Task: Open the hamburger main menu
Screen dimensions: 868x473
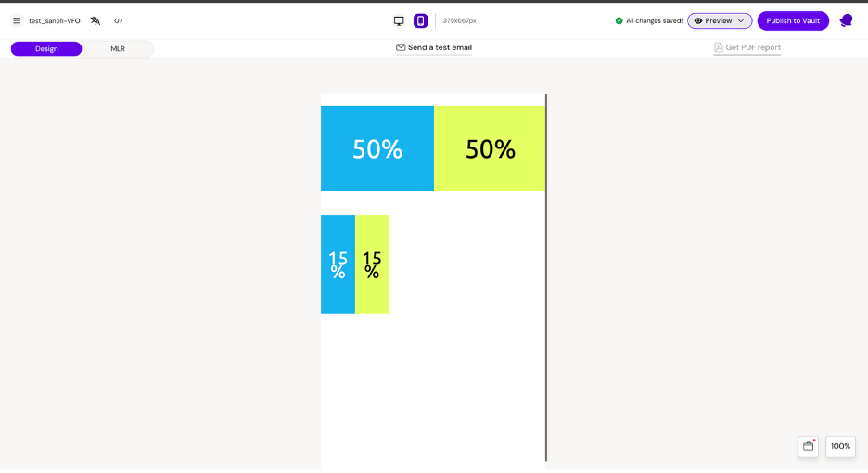Action: (x=17, y=20)
